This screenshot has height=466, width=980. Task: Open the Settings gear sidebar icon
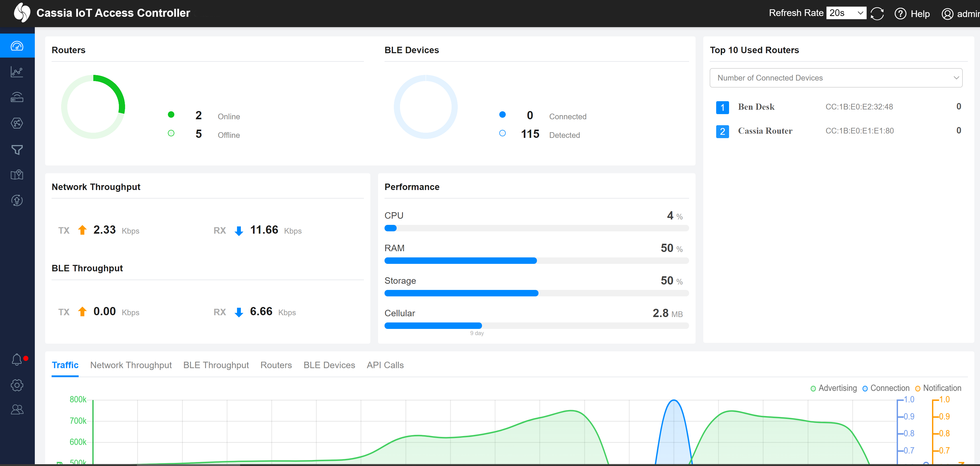(x=17, y=385)
